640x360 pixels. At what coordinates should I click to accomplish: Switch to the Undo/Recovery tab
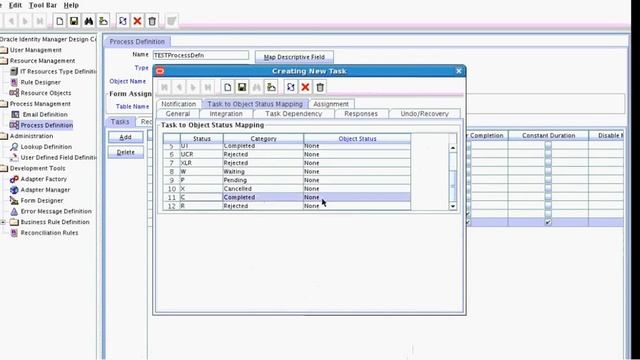[x=424, y=114]
